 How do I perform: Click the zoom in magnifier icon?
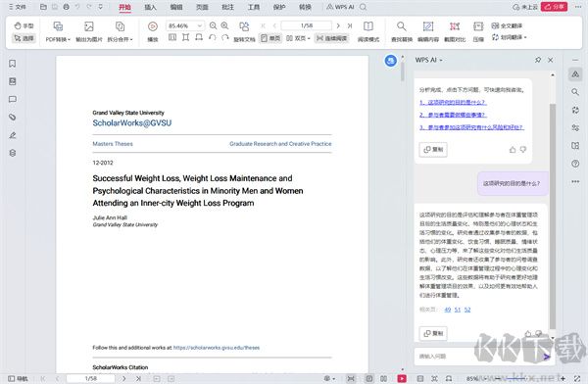[224, 25]
